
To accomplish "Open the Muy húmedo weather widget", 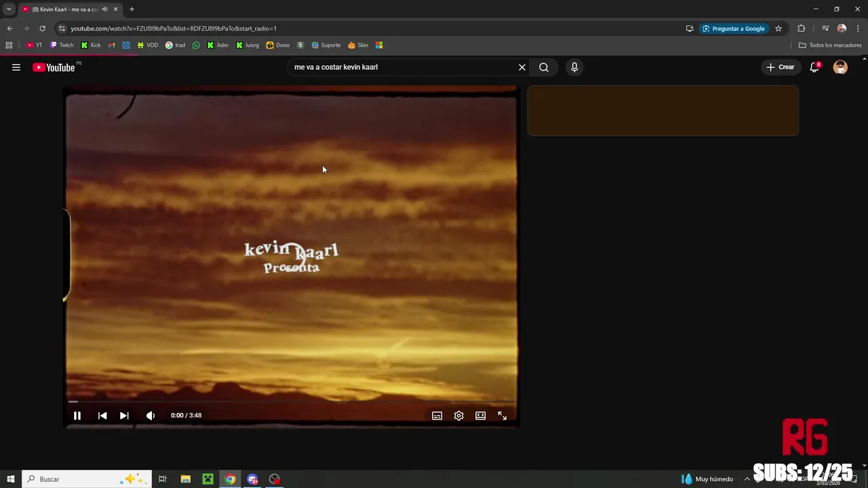I will click(x=707, y=479).
